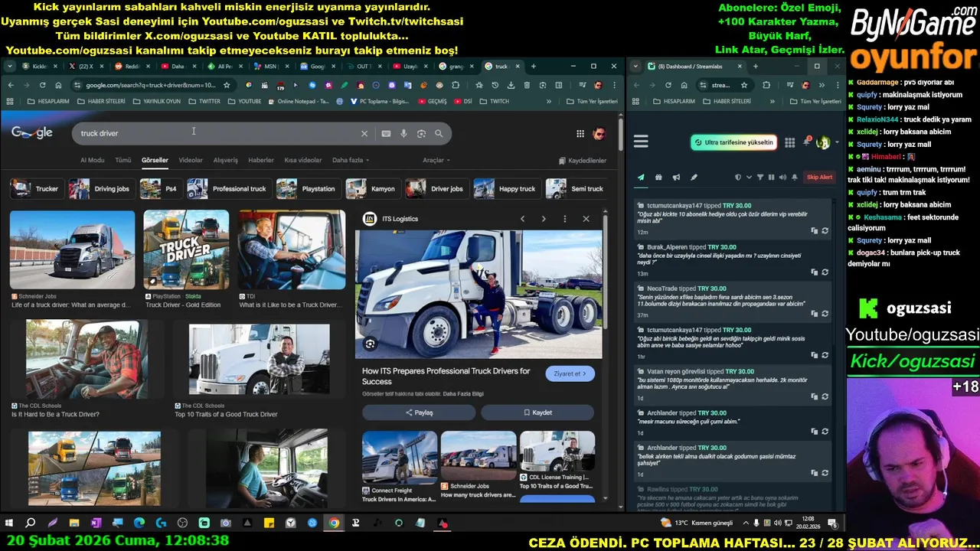Clear the Google search box text

pyautogui.click(x=364, y=133)
